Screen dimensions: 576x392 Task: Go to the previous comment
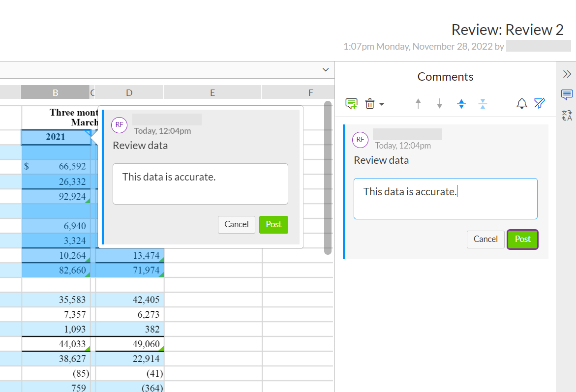(418, 103)
